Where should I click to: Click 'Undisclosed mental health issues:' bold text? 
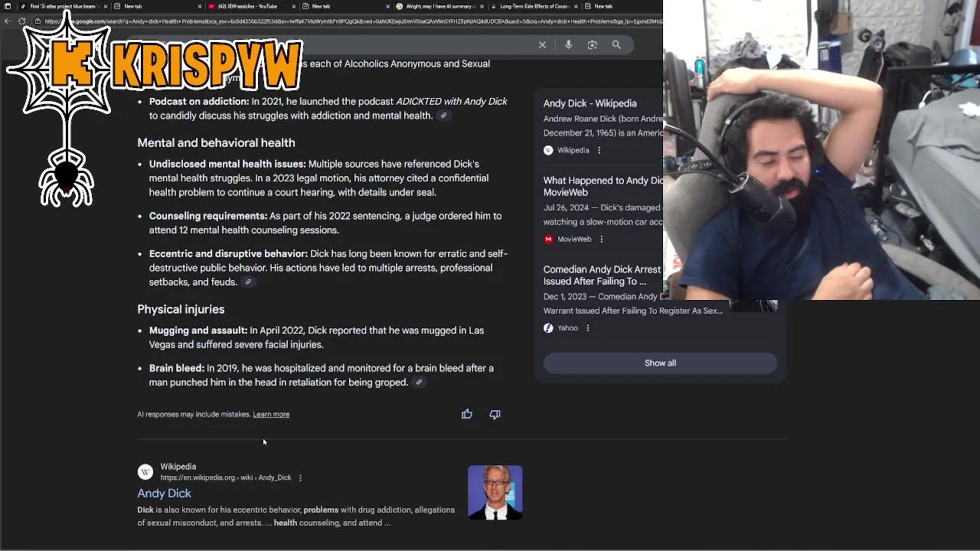(x=227, y=165)
